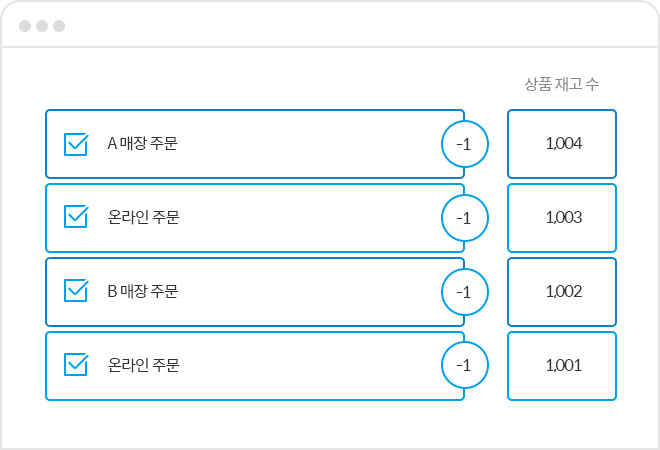Image resolution: width=660 pixels, height=450 pixels.
Task: Click the -1 circle on A 매장 주문
Action: point(465,144)
